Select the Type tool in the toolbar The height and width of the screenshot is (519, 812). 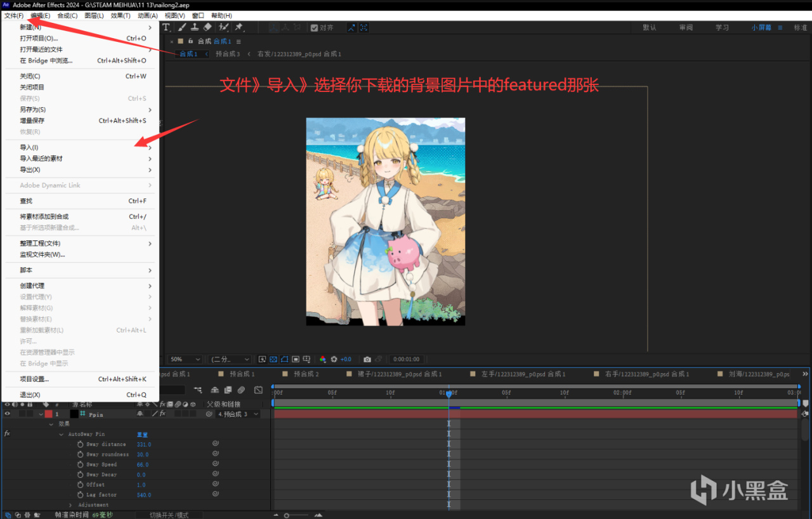167,27
